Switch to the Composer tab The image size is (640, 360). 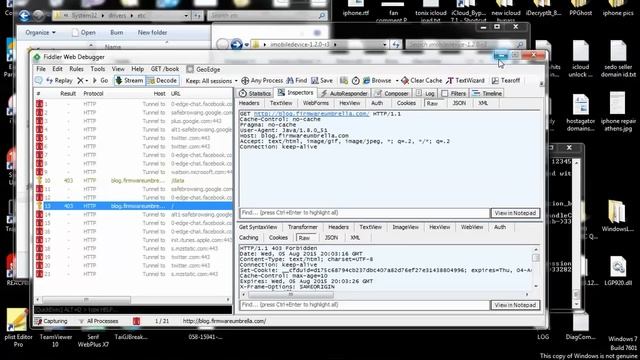pyautogui.click(x=392, y=93)
